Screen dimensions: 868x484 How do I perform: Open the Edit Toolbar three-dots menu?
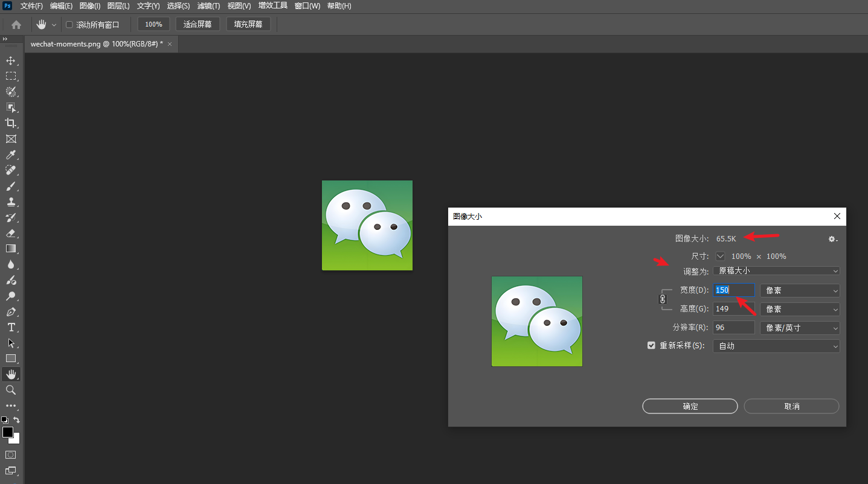click(x=11, y=406)
